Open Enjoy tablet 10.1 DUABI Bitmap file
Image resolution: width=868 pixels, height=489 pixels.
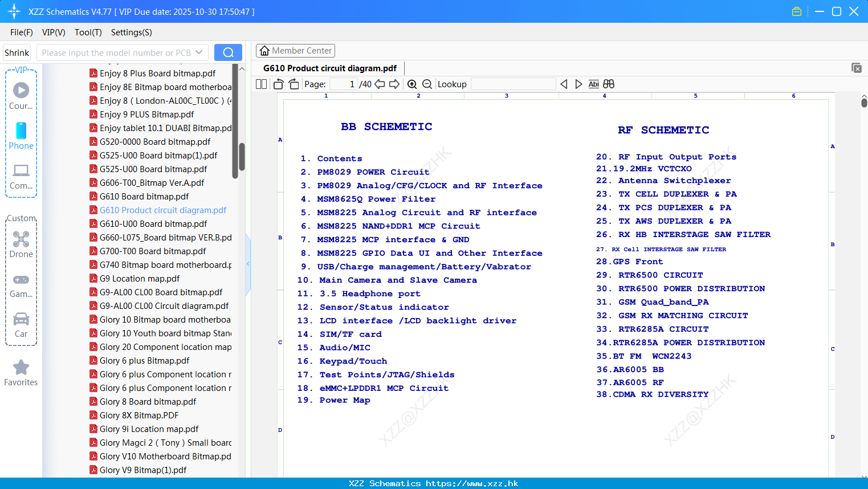coord(165,128)
